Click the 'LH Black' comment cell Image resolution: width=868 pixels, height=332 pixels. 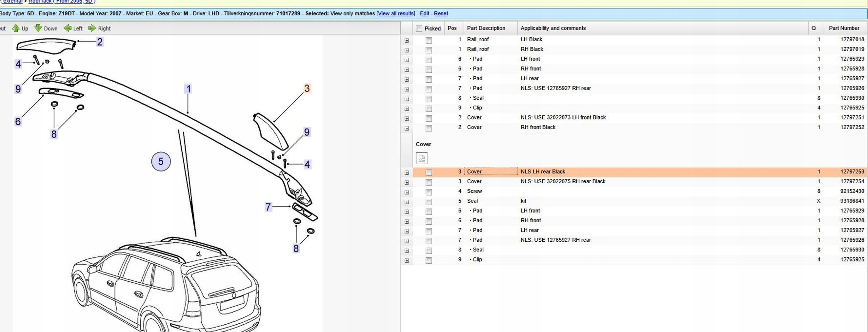pyautogui.click(x=531, y=40)
